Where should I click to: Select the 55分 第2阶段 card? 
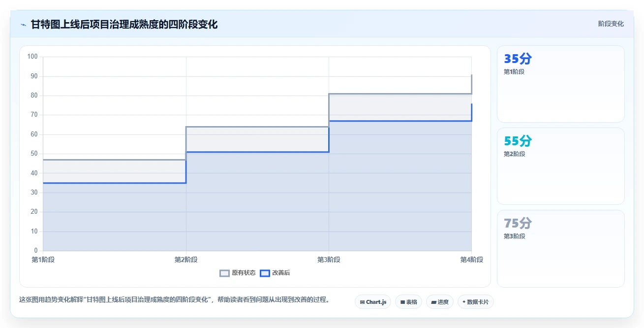coord(561,166)
